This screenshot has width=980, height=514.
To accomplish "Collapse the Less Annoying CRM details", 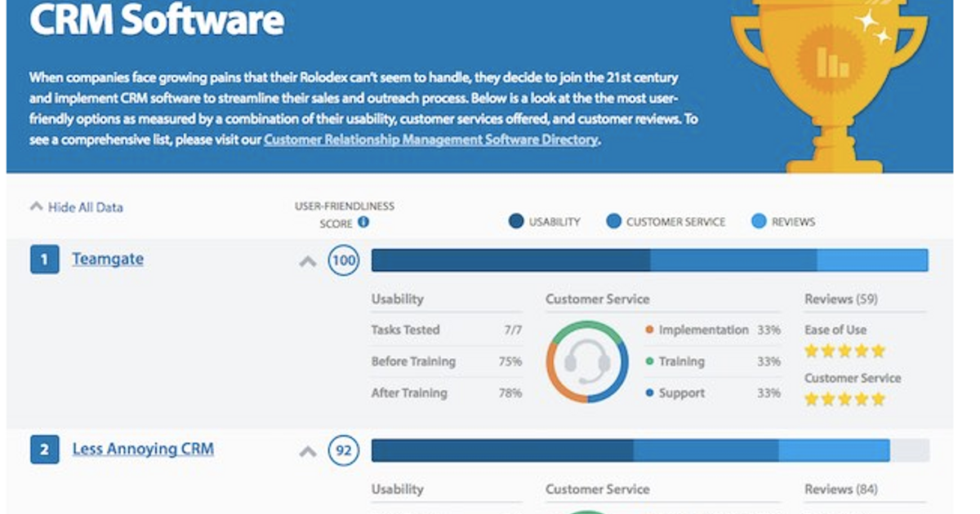I will [309, 450].
